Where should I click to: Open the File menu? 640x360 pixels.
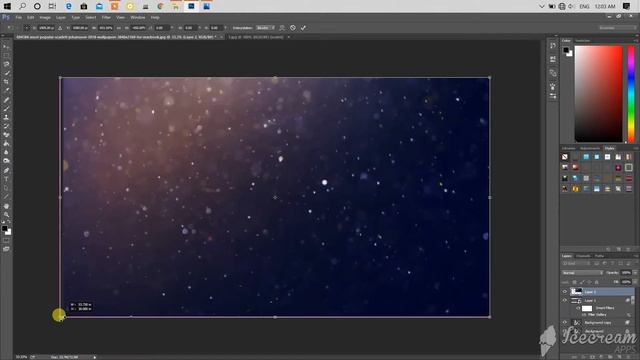coord(19,18)
